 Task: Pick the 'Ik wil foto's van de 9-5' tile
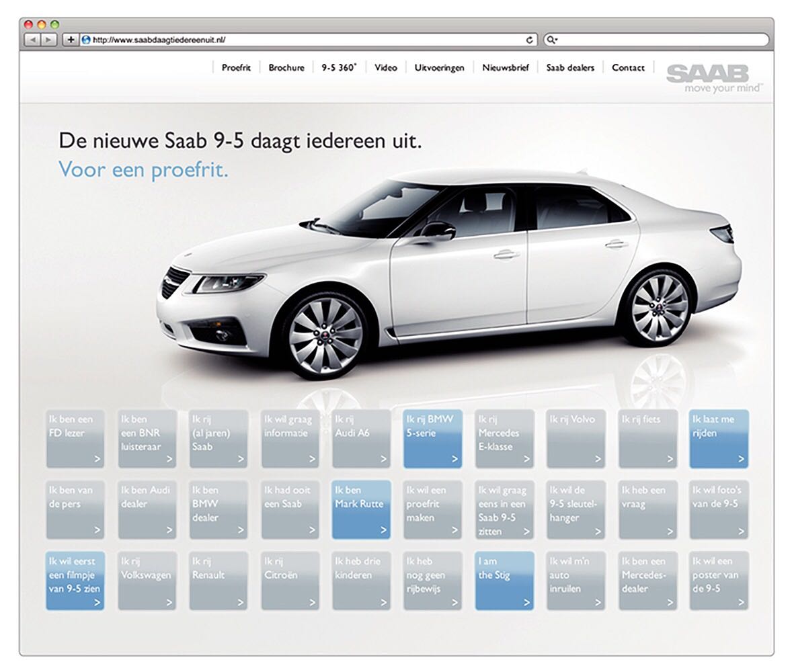tap(719, 509)
